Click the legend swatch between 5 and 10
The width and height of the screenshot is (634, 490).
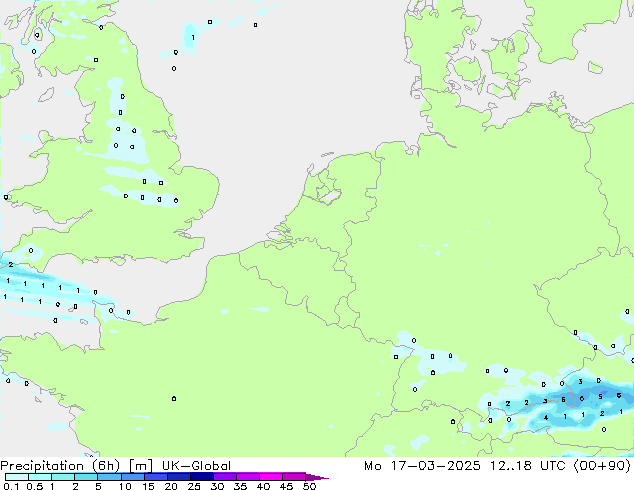click(x=109, y=477)
